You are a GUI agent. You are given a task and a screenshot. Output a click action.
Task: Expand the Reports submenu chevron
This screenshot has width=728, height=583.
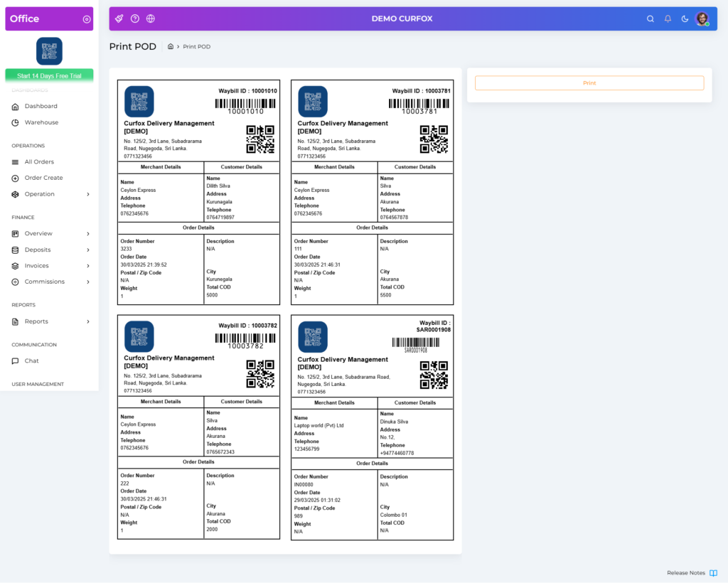pyautogui.click(x=87, y=321)
